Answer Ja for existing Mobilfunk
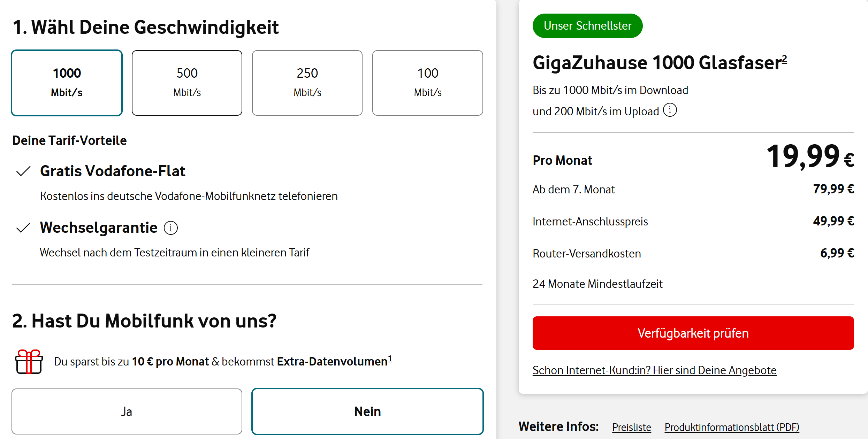The image size is (868, 439). (x=127, y=411)
